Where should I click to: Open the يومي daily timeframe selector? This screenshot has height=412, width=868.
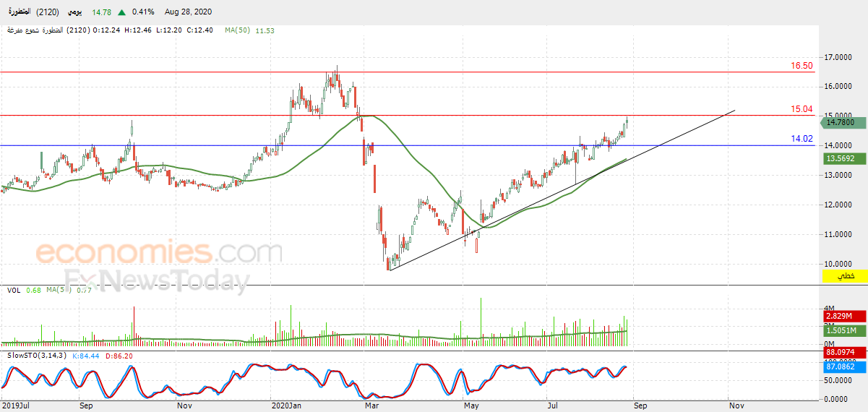tap(73, 12)
